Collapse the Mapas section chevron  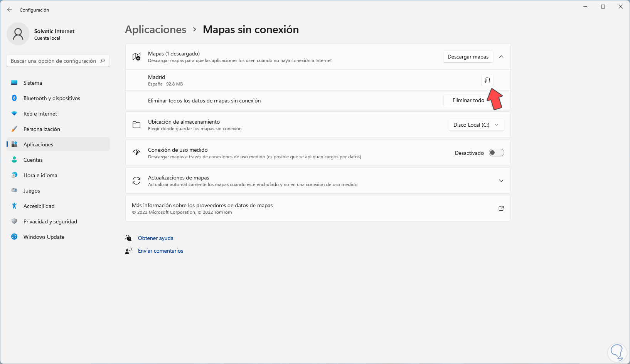[x=501, y=57]
